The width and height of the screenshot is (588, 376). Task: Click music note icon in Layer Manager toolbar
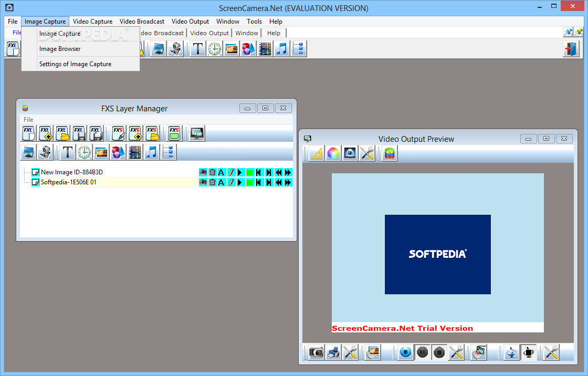click(152, 152)
